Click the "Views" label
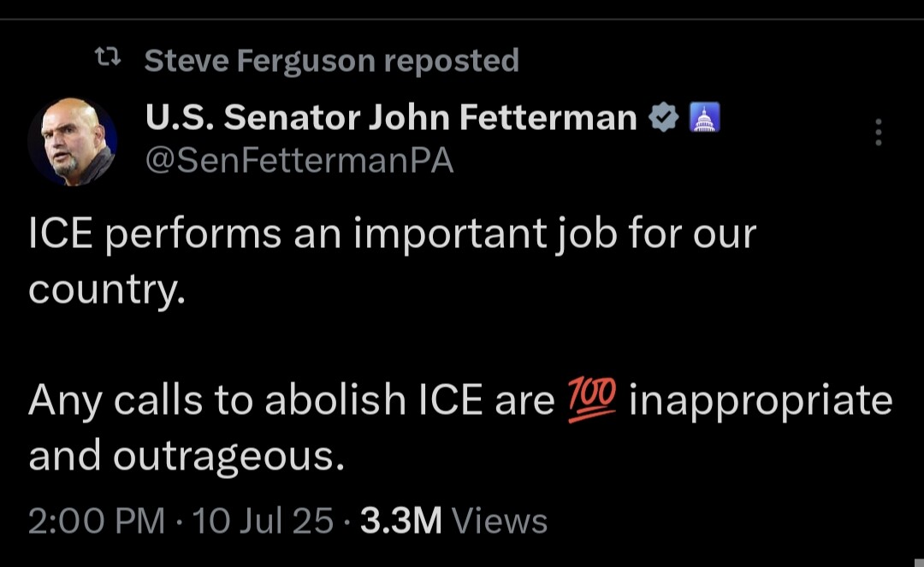The height and width of the screenshot is (567, 924). point(499,521)
